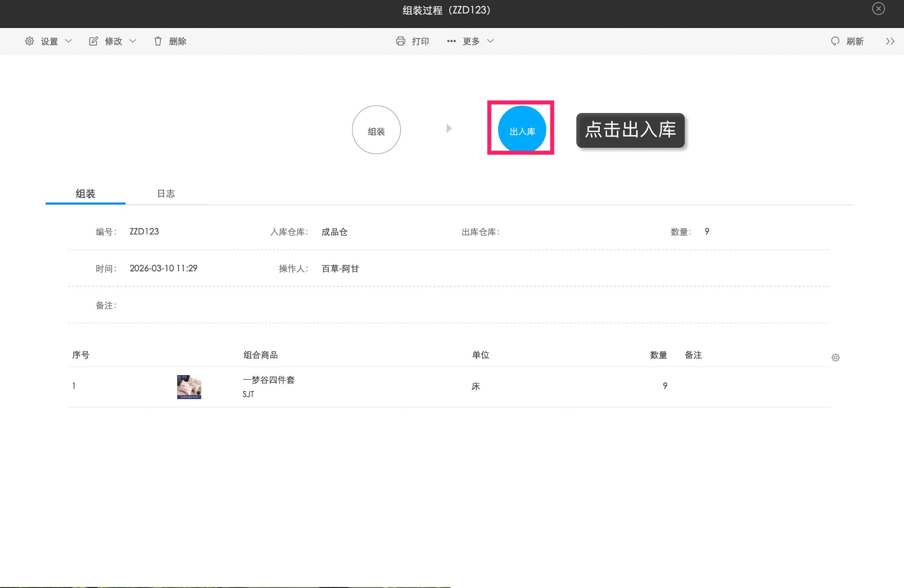The image size is (904, 588).
Task: Open the 更多 ellipsis icon
Action: click(451, 41)
